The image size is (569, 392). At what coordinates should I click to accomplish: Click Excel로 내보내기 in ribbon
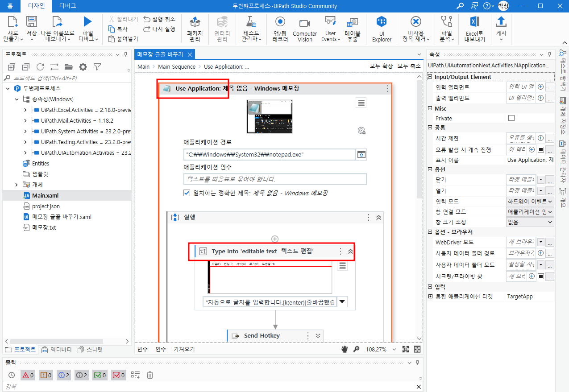coord(474,29)
